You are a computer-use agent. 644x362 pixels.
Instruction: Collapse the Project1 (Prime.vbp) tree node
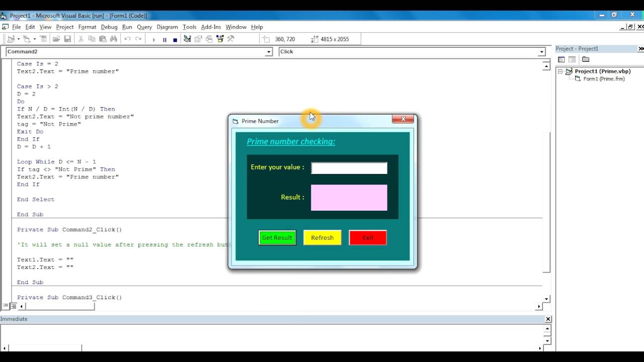(x=560, y=71)
